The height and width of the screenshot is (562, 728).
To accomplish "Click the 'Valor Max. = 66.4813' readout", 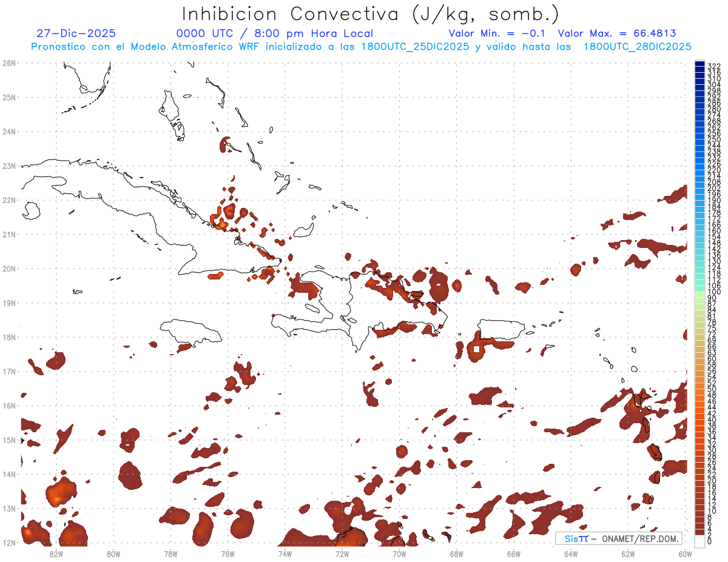I will point(616,33).
